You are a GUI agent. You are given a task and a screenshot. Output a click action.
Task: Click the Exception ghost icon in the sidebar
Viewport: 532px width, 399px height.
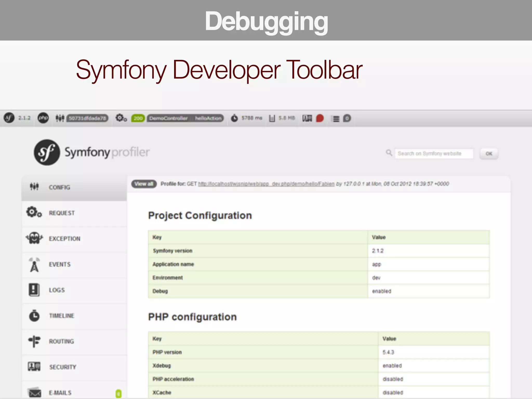pos(34,238)
